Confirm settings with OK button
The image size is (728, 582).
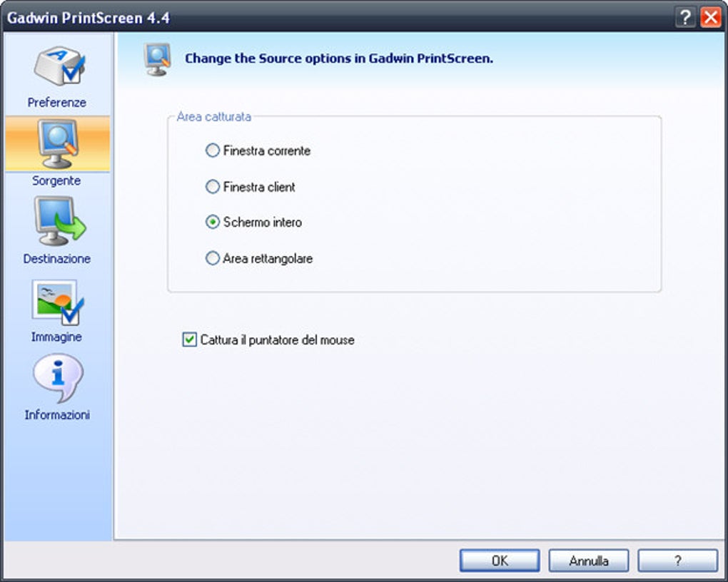click(500, 561)
